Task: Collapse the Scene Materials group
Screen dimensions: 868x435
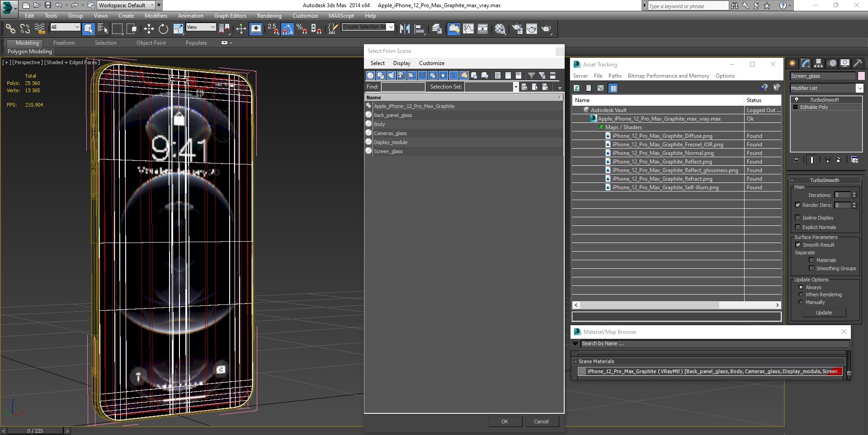Action: (575, 361)
